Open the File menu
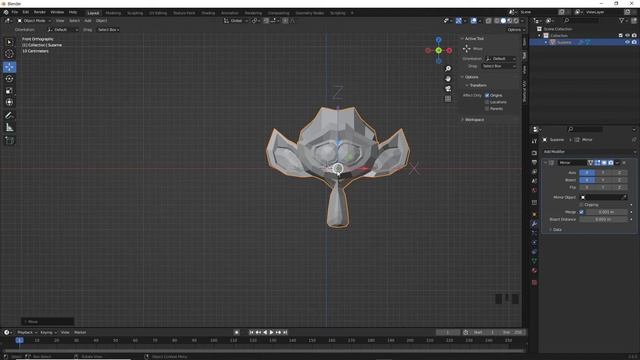The image size is (640, 360). click(x=15, y=12)
